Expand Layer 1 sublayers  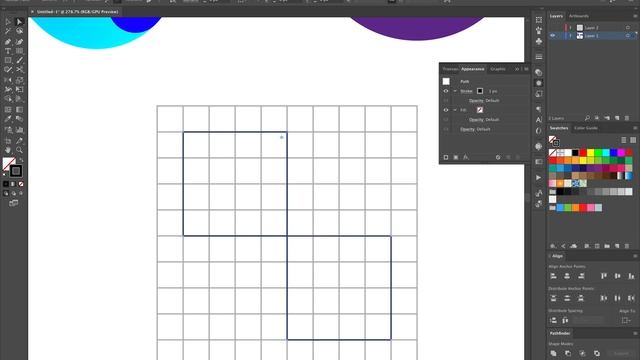tap(571, 36)
